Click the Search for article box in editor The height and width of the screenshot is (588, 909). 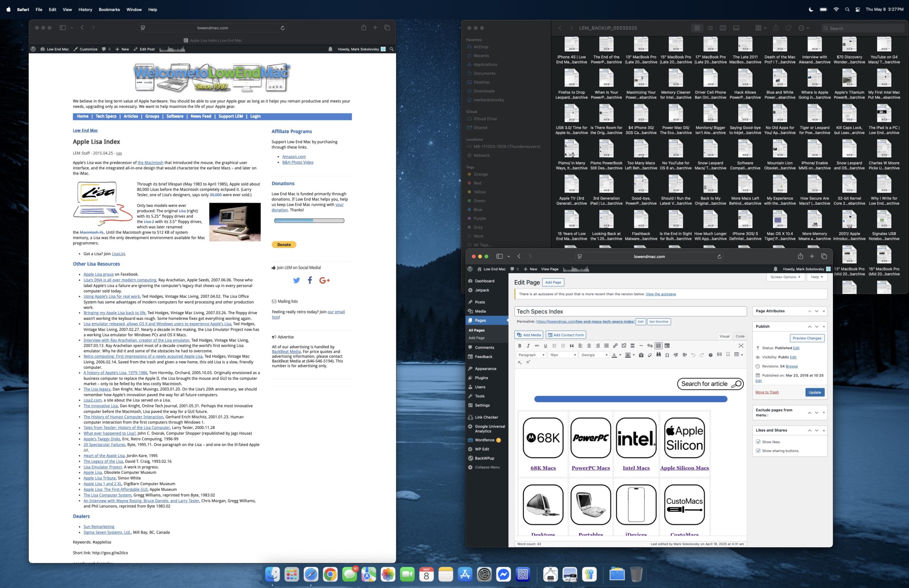(x=710, y=384)
